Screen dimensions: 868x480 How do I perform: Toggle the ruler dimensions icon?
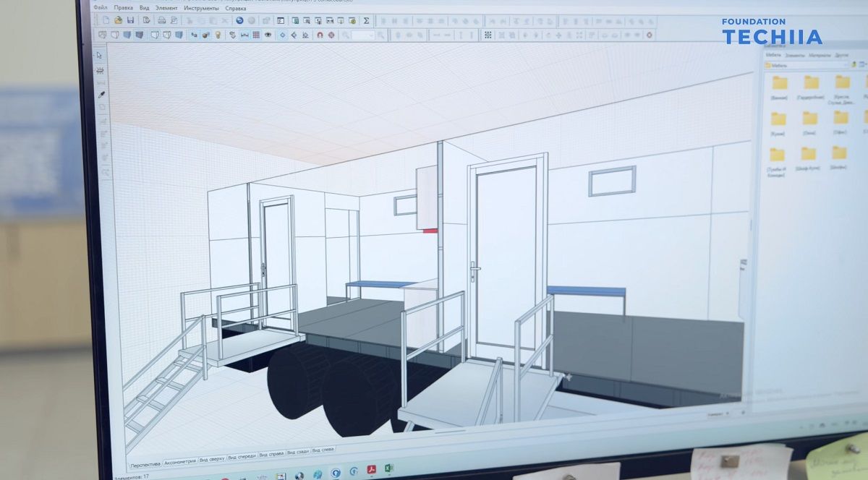click(244, 35)
